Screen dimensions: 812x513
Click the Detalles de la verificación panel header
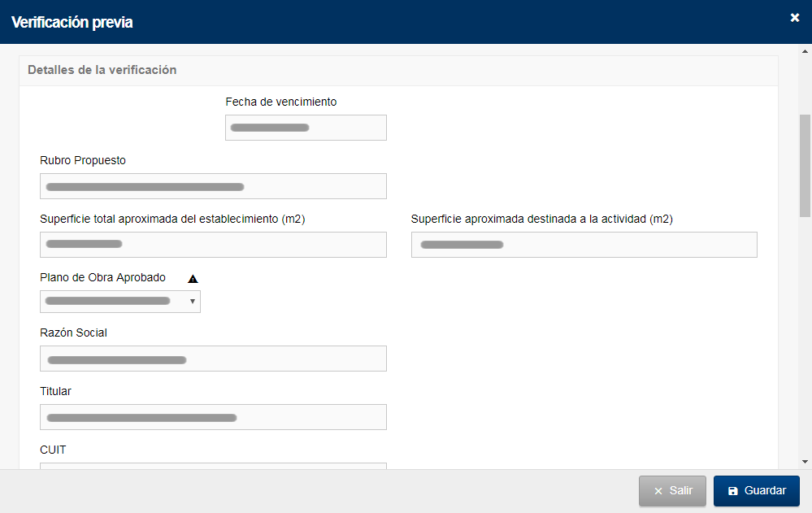click(399, 71)
